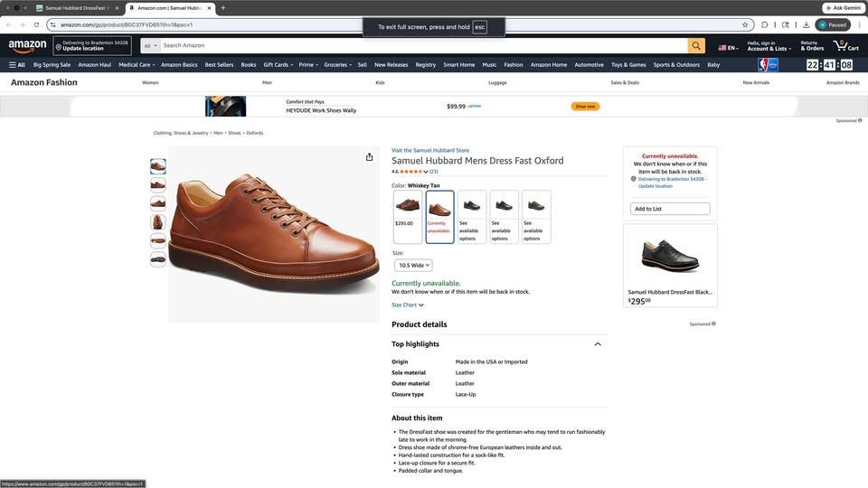Collapse the Top highlights section
This screenshot has width=868, height=488.
(x=598, y=344)
